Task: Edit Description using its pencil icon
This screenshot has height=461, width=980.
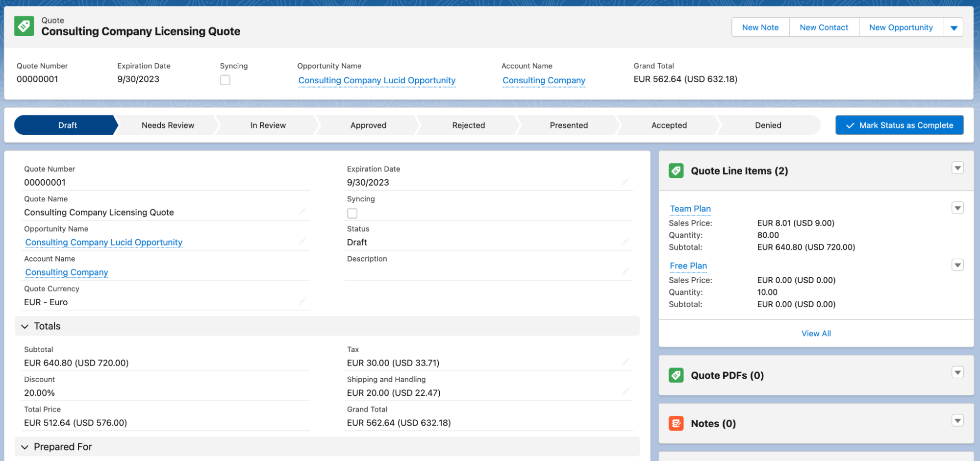Action: click(626, 271)
